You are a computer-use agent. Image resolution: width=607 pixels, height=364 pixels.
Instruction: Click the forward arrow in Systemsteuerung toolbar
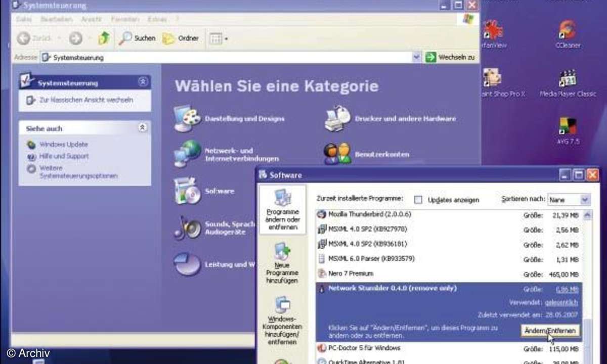pyautogui.click(x=76, y=38)
